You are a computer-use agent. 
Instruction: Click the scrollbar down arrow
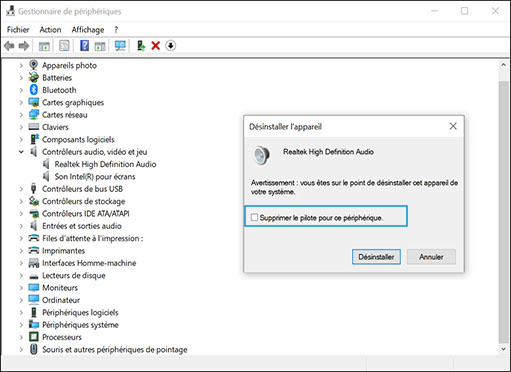503,349
